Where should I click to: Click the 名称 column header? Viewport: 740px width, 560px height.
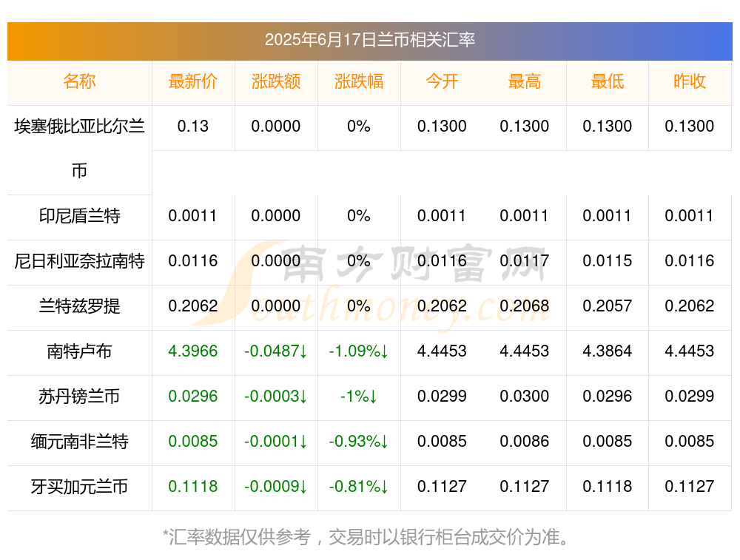click(79, 81)
